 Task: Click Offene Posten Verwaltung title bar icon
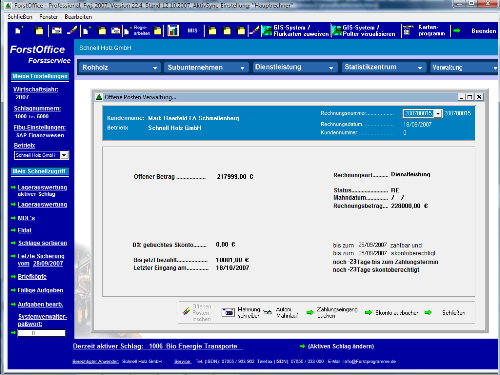(99, 97)
